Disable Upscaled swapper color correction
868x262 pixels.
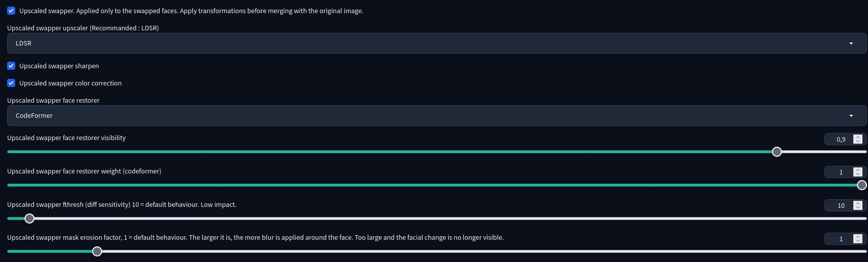click(x=11, y=83)
